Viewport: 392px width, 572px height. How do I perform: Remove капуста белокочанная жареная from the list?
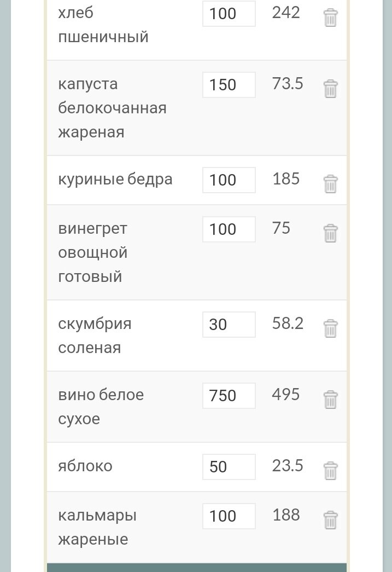(331, 88)
